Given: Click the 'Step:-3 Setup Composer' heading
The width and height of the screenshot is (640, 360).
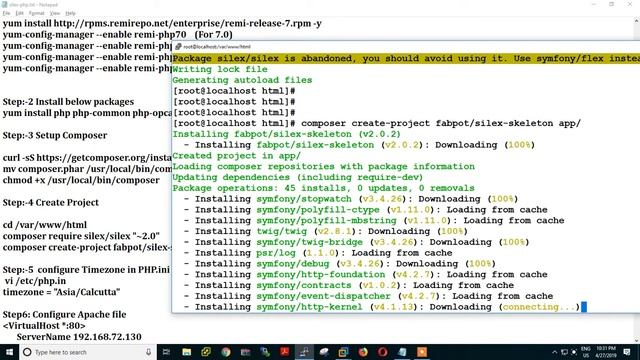Looking at the screenshot, I should pos(55,135).
